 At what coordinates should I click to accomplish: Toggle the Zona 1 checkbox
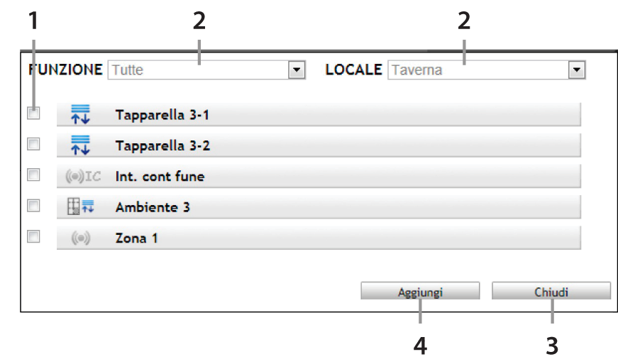tap(33, 237)
